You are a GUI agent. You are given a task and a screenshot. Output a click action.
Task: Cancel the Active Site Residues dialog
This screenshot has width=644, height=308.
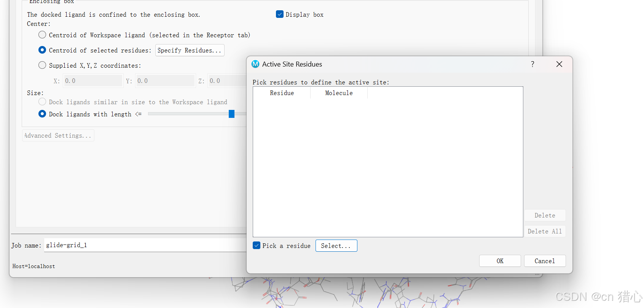(545, 261)
